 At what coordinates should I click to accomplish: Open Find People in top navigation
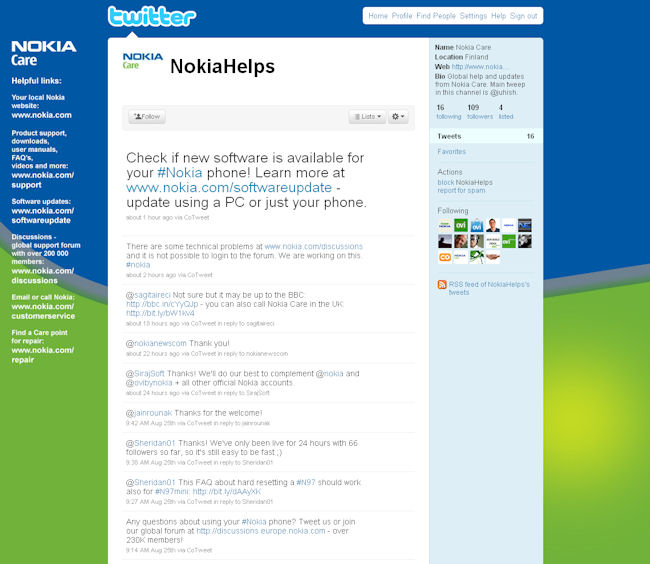(436, 16)
